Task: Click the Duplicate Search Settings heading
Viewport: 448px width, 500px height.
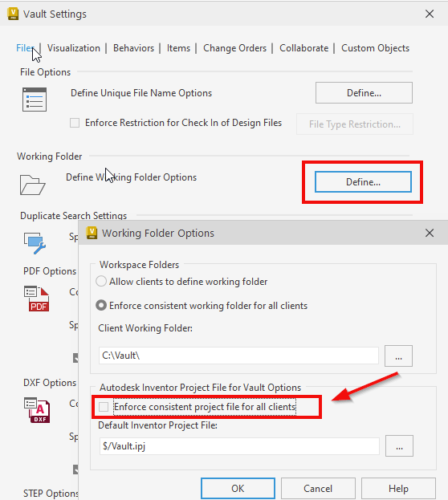Action: coord(73,216)
